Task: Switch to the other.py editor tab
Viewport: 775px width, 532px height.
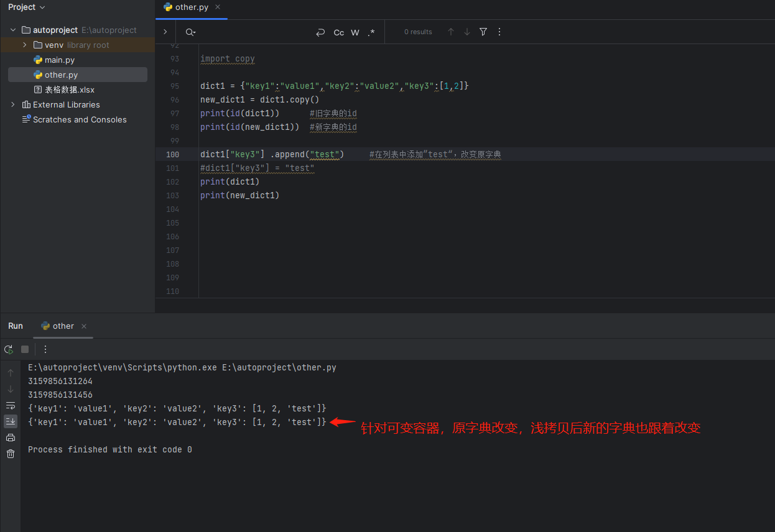Action: pos(192,7)
